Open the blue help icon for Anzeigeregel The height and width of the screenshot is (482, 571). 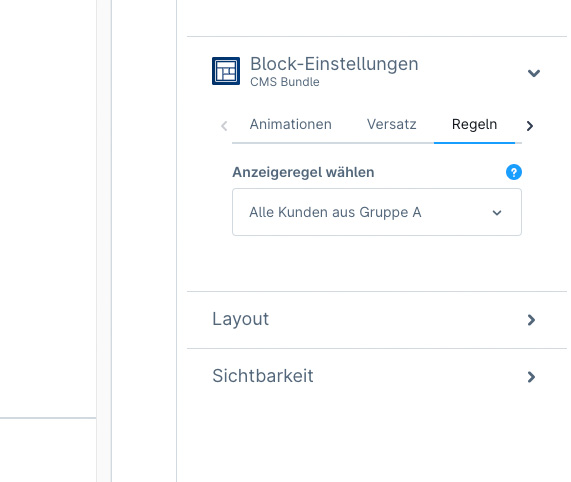(x=513, y=172)
